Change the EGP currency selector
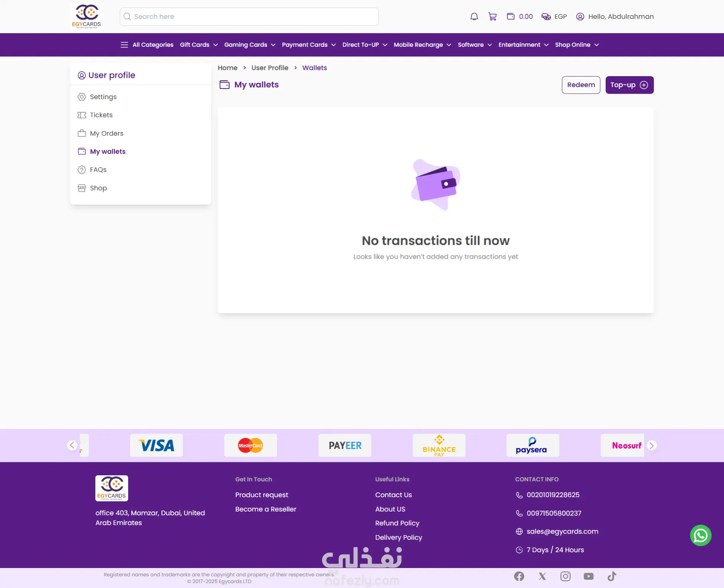 [554, 17]
